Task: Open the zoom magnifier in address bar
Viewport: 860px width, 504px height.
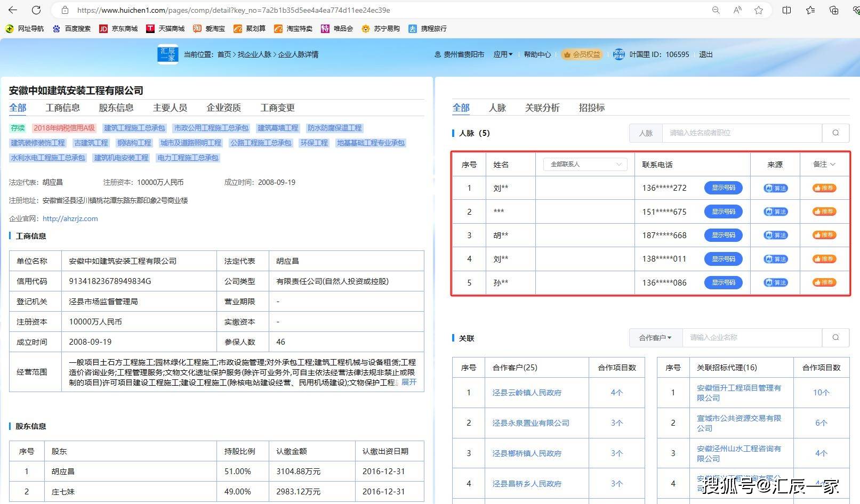Action: click(x=716, y=10)
